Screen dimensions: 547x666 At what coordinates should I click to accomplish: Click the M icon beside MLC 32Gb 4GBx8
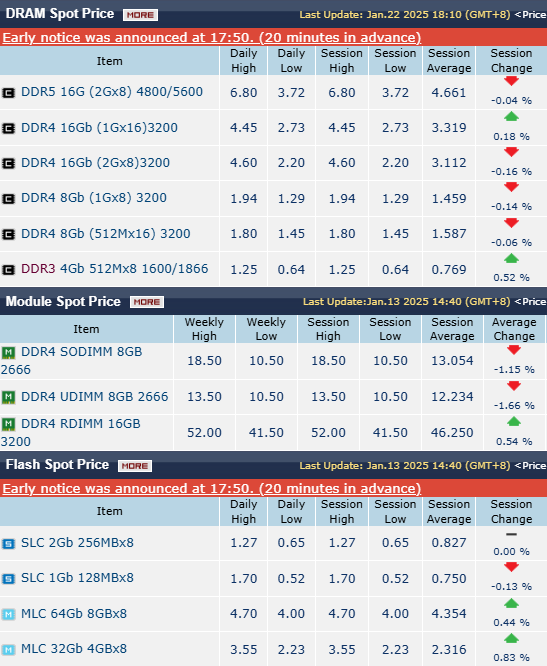(8, 649)
